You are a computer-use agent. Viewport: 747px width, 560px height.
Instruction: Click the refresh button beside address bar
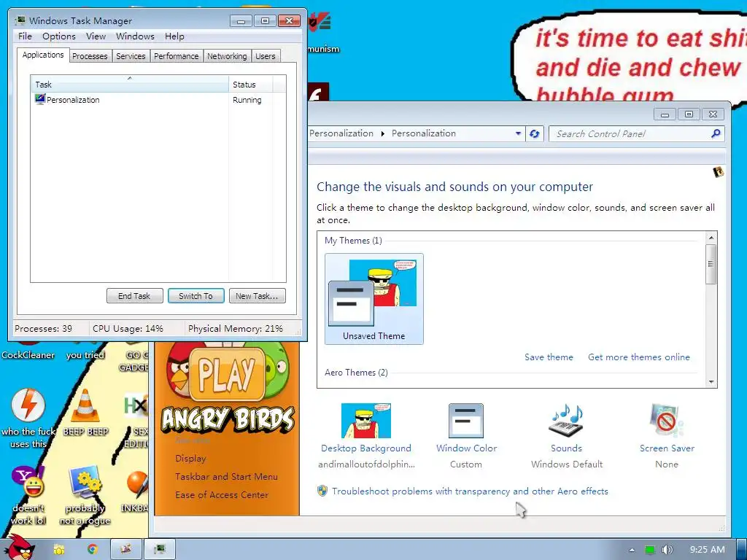(x=535, y=134)
